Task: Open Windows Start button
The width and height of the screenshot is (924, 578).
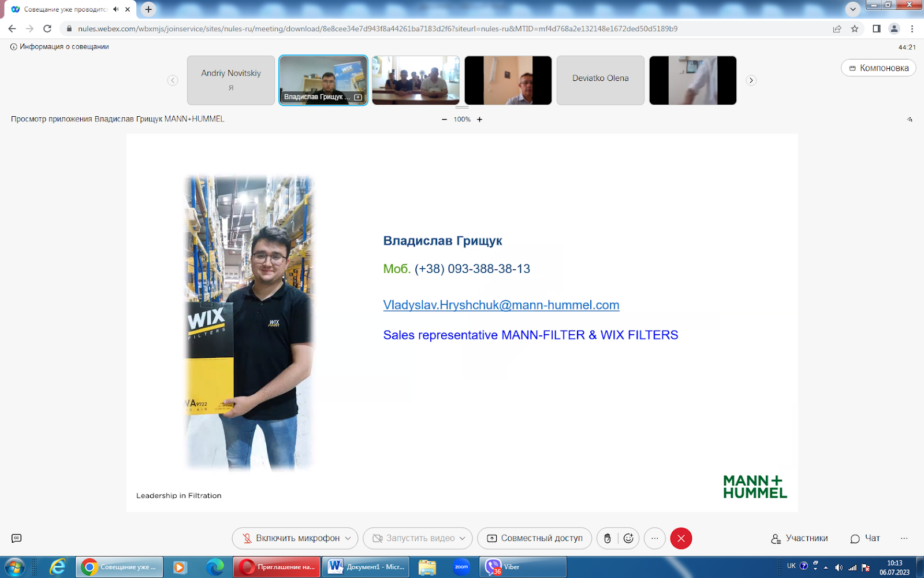Action: [14, 567]
